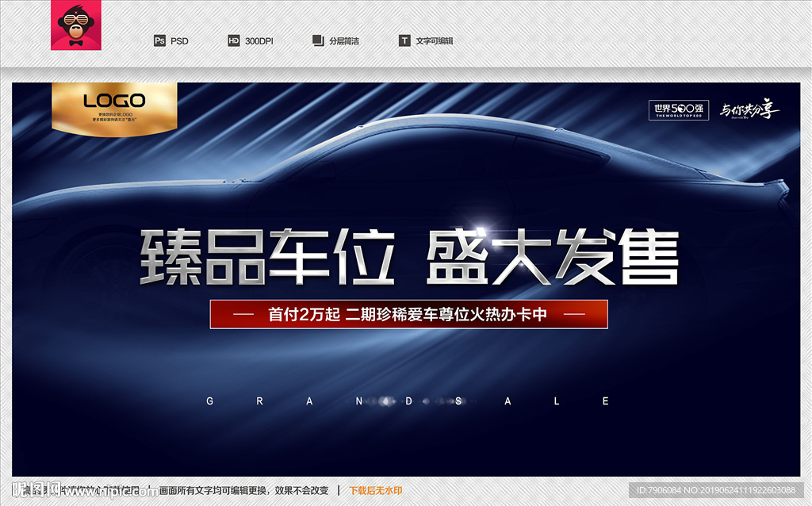Click the 与你共分享 calligraphy signature
Viewport: 812px width, 506px height.
tap(749, 110)
